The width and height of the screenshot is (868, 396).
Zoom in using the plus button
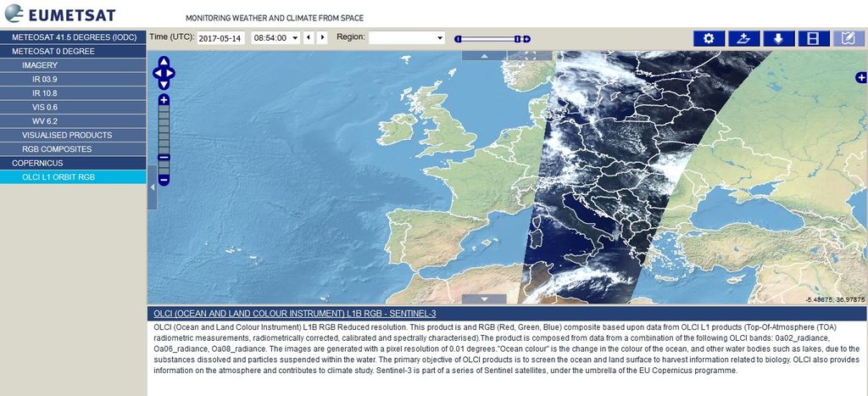click(164, 100)
